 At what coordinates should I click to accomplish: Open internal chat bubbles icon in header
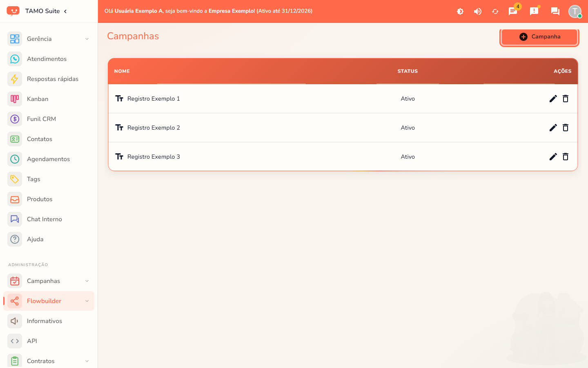pos(555,11)
